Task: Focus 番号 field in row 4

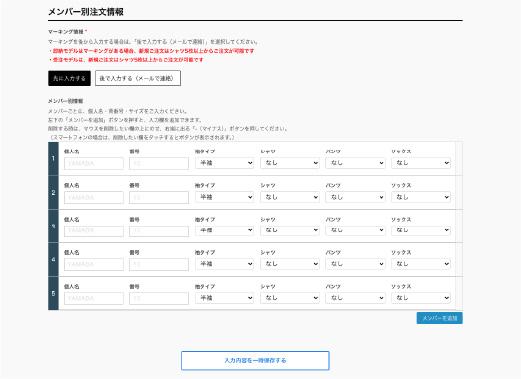Action: 159,264
